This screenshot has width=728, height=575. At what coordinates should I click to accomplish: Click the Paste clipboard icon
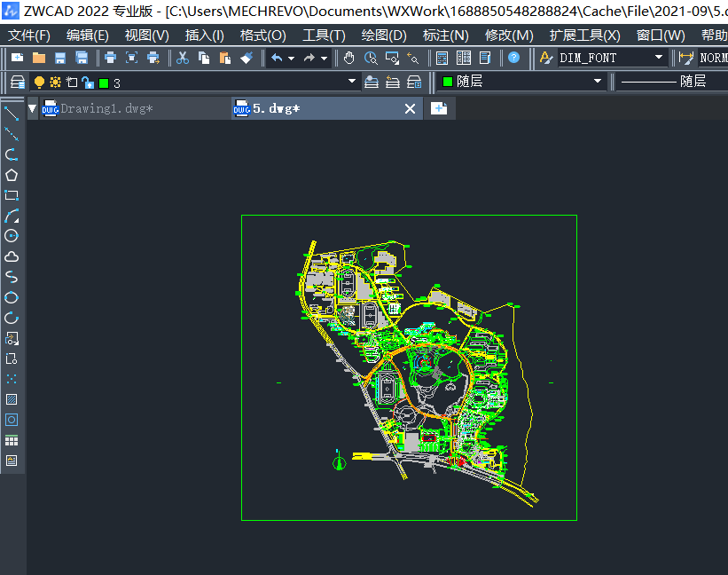(225, 58)
